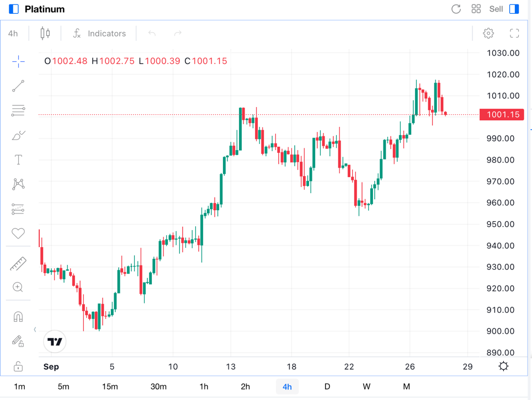Select the crosshair cursor tool
532x400 pixels.
(x=18, y=61)
